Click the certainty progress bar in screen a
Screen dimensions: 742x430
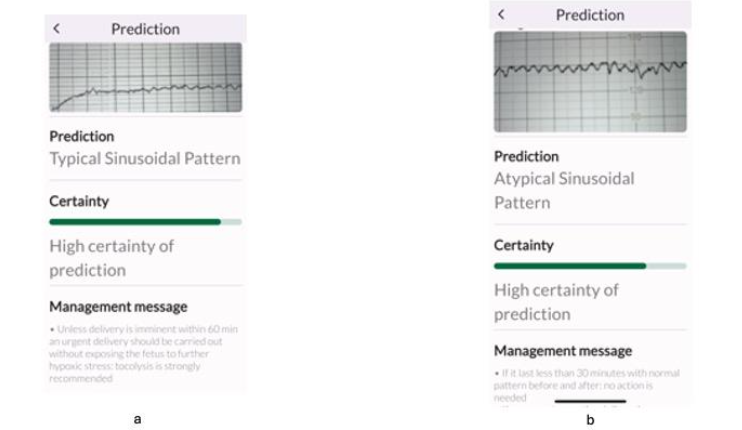point(145,221)
